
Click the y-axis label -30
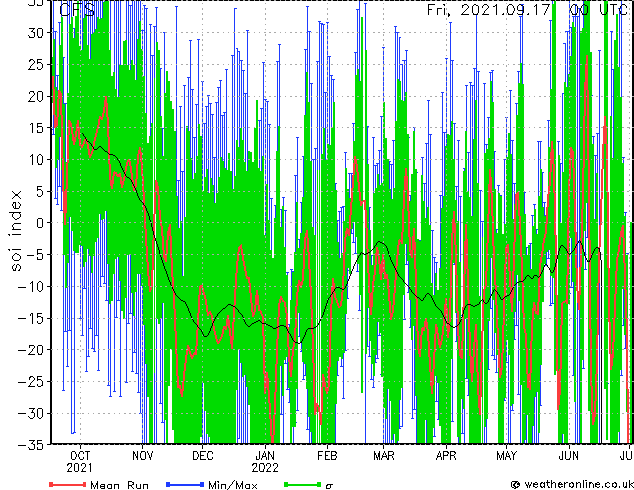(32, 413)
